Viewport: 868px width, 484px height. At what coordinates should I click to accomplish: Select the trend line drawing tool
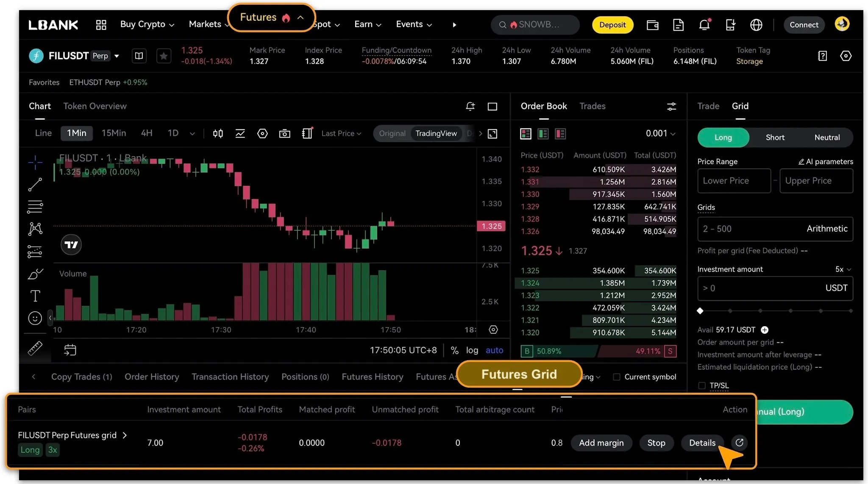(35, 184)
